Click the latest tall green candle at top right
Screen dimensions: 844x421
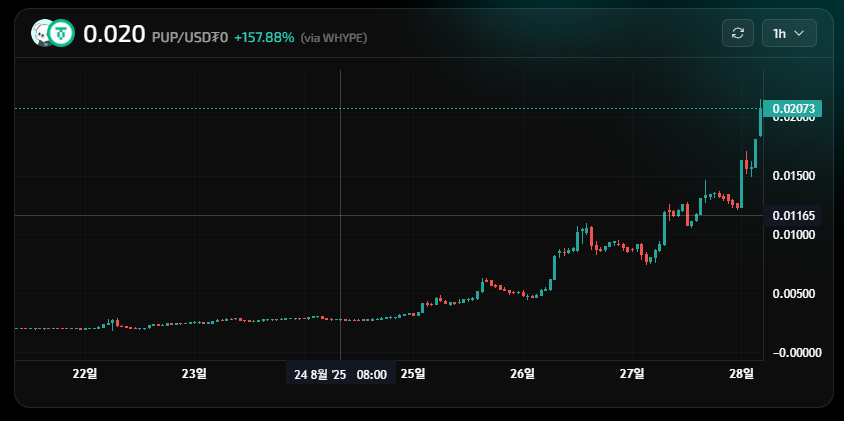pyautogui.click(x=761, y=118)
